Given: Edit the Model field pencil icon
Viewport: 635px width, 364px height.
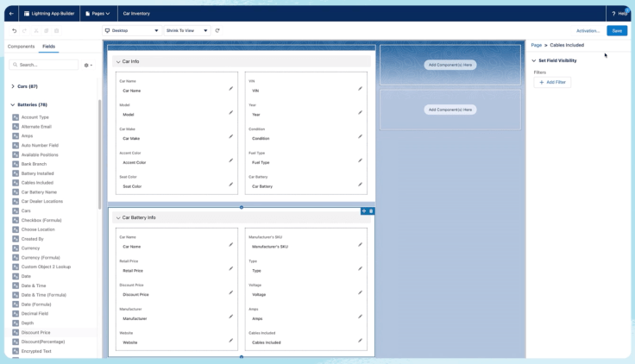Looking at the screenshot, I should coord(231,112).
